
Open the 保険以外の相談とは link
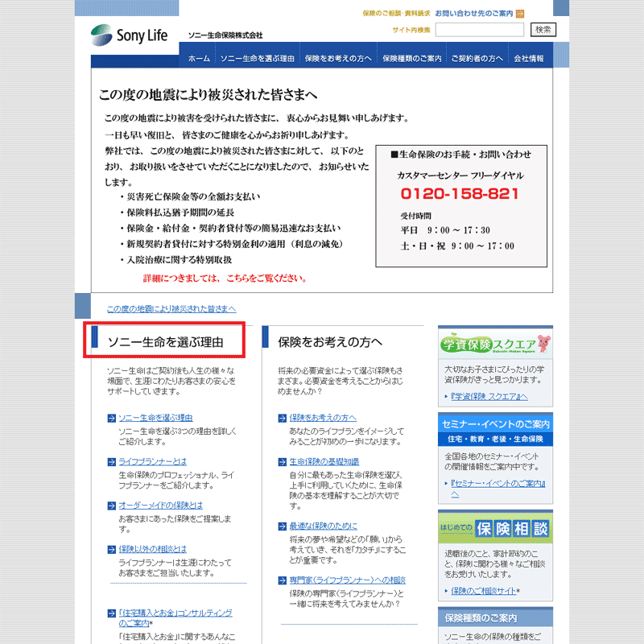(153, 549)
